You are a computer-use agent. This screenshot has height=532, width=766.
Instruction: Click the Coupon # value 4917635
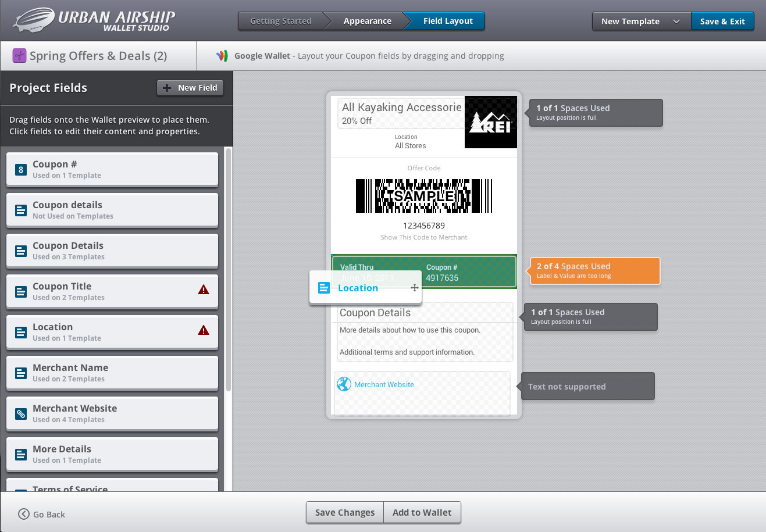click(442, 278)
